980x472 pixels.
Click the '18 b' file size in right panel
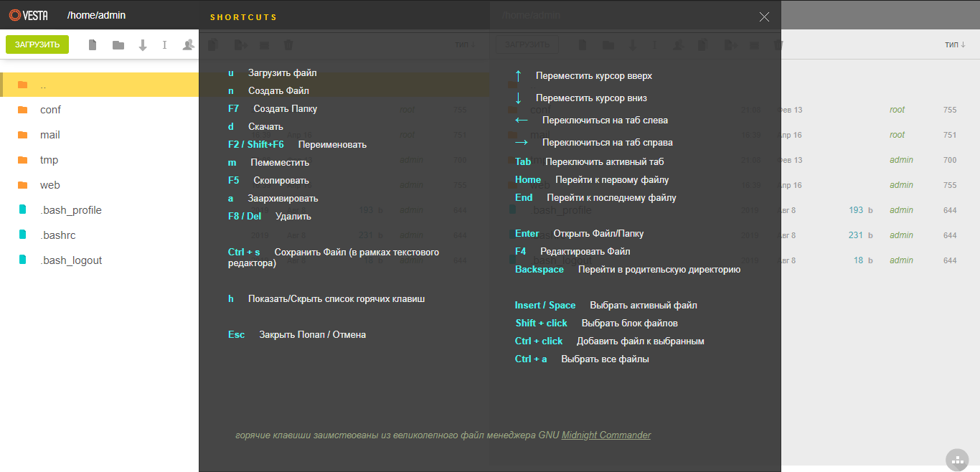[863, 260]
